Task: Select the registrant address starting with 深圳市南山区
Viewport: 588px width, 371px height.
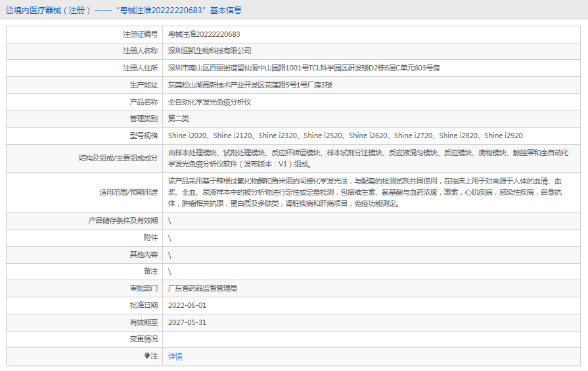Action: (304, 68)
